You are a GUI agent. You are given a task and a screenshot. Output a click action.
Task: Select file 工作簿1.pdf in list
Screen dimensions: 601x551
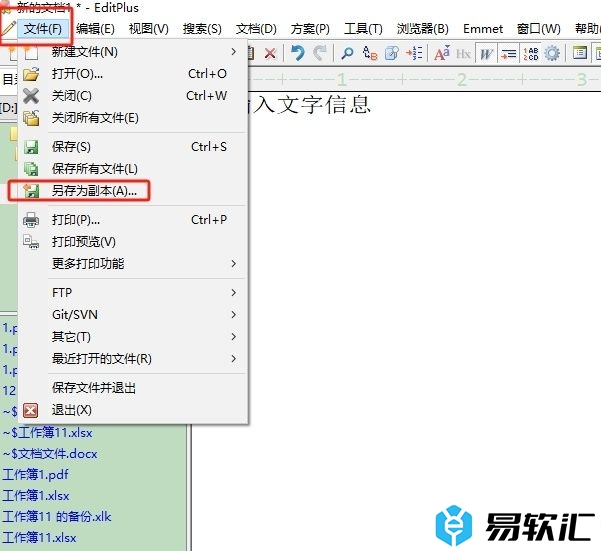[x=35, y=475]
